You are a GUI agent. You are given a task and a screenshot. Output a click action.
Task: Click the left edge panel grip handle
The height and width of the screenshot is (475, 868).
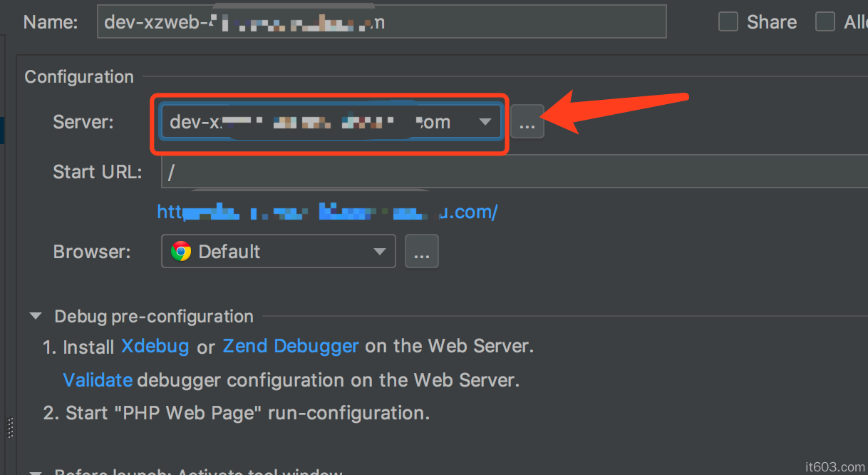pyautogui.click(x=10, y=428)
